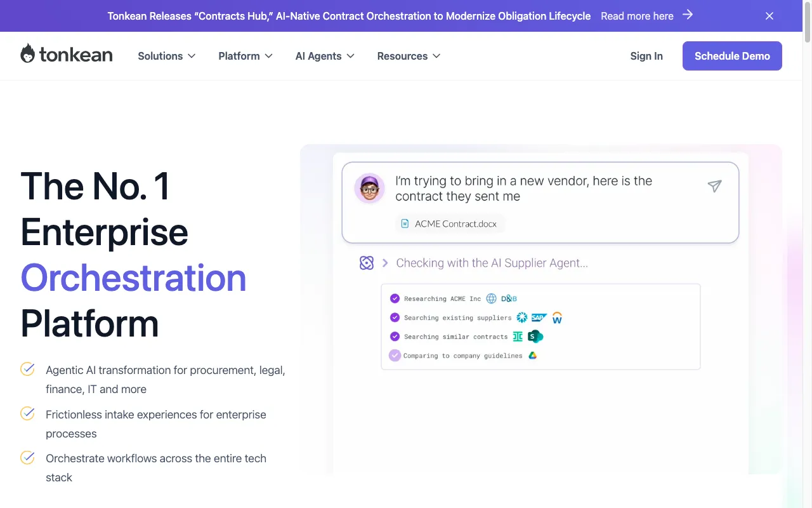Click the "Orchestrate workflows across the entire tech stack" text

tap(156, 468)
